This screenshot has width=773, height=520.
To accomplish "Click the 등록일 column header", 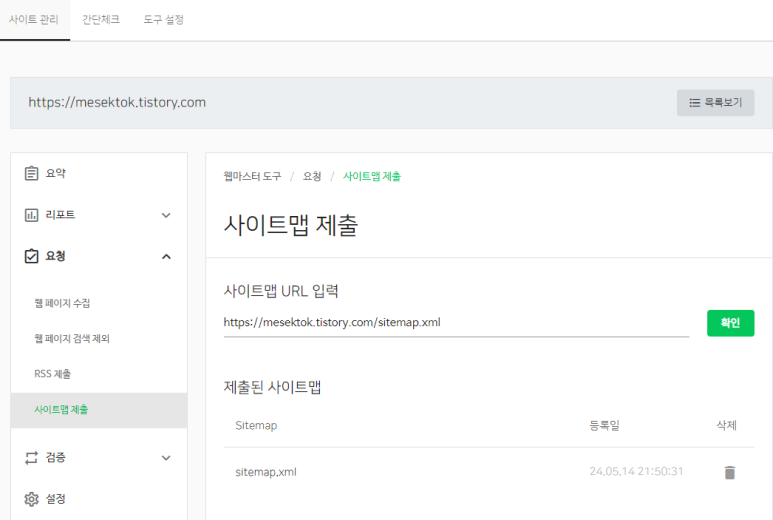I will [604, 425].
